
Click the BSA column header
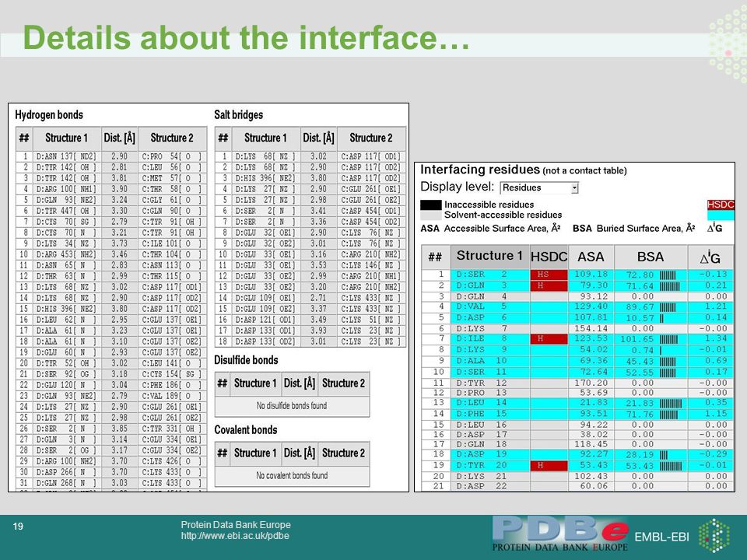click(x=651, y=257)
